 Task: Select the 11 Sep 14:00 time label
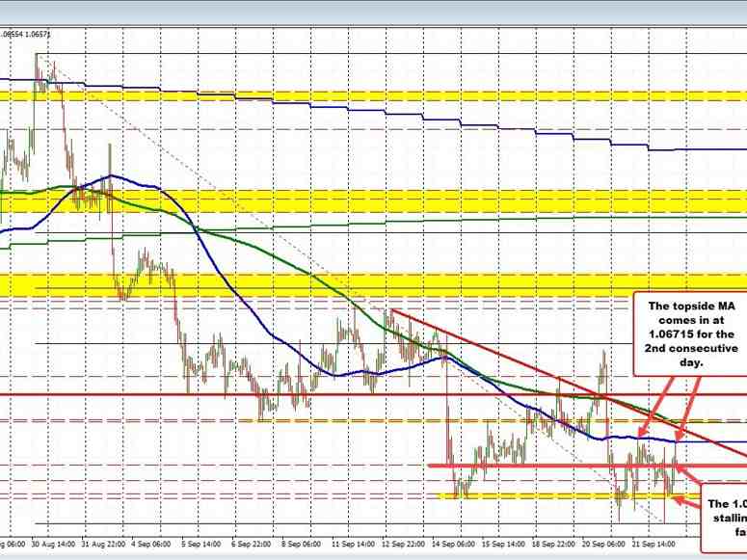(353, 544)
